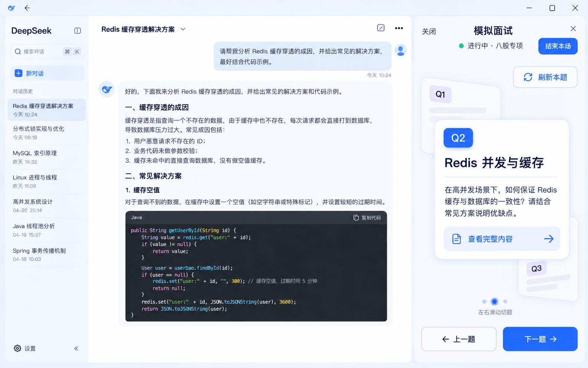Click the Redis 并发与缓存 question title
The height and width of the screenshot is (368, 588).
click(494, 163)
